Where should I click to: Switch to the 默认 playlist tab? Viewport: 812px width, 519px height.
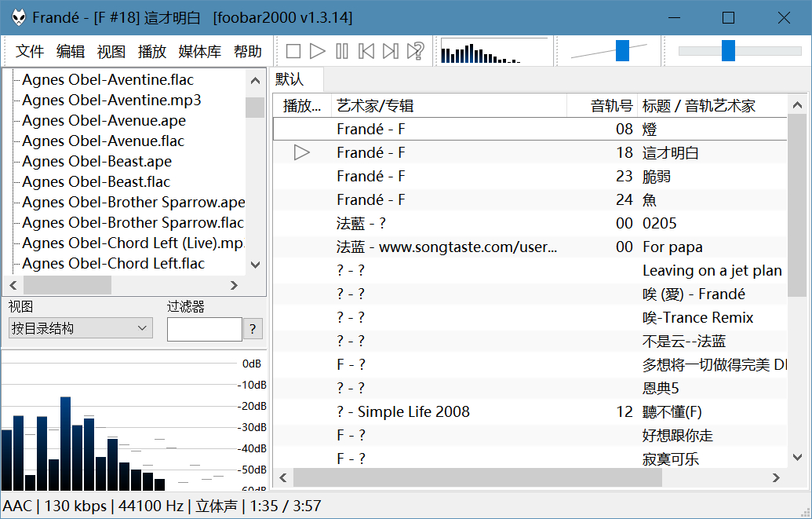[x=297, y=79]
